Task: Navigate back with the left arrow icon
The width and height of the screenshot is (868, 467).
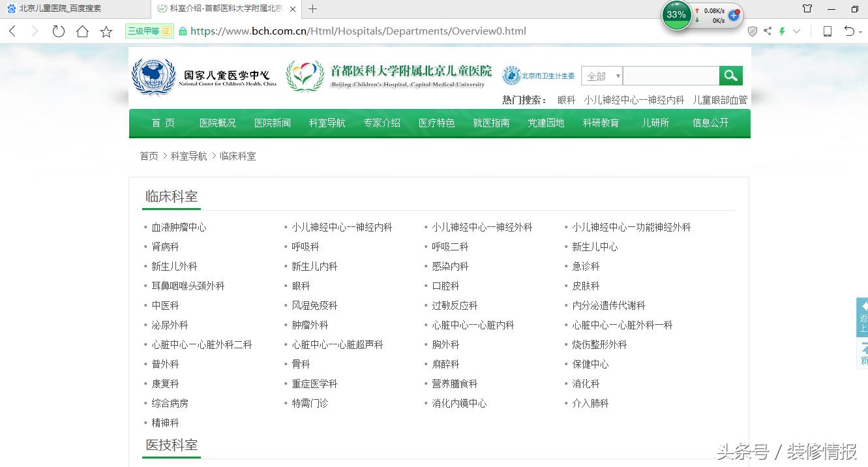Action: pyautogui.click(x=12, y=31)
